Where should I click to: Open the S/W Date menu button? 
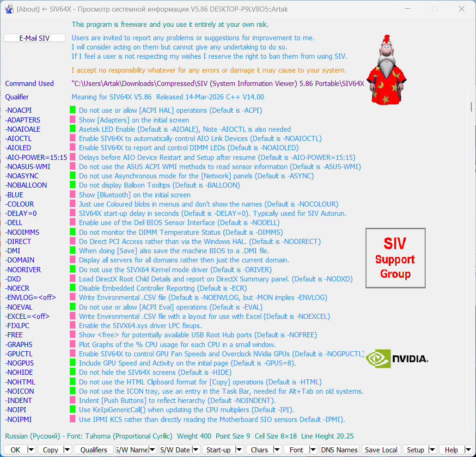point(176,450)
